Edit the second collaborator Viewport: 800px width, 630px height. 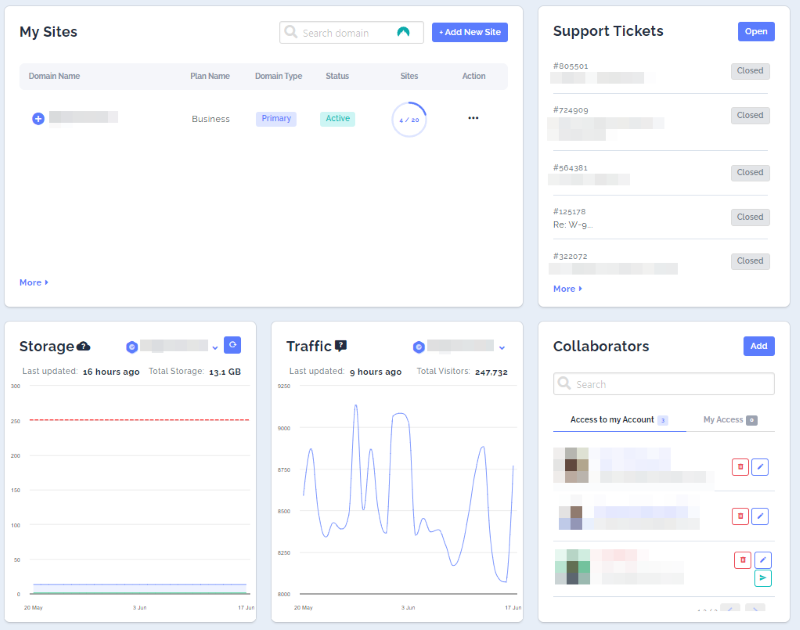[x=760, y=516]
